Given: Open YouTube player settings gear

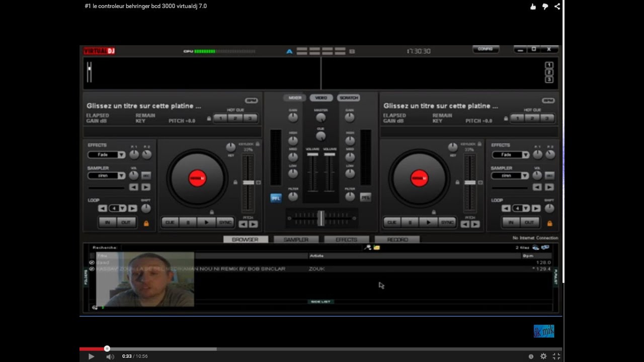Looking at the screenshot, I should click(543, 356).
